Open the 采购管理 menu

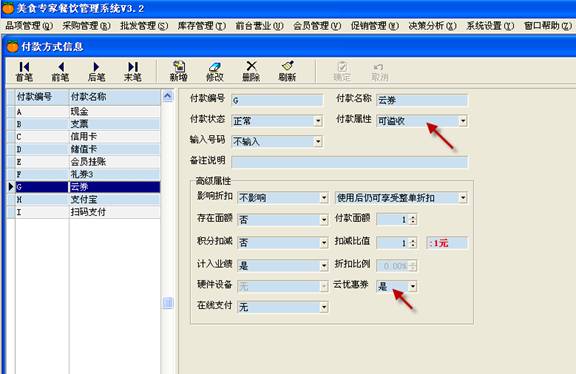click(x=86, y=26)
